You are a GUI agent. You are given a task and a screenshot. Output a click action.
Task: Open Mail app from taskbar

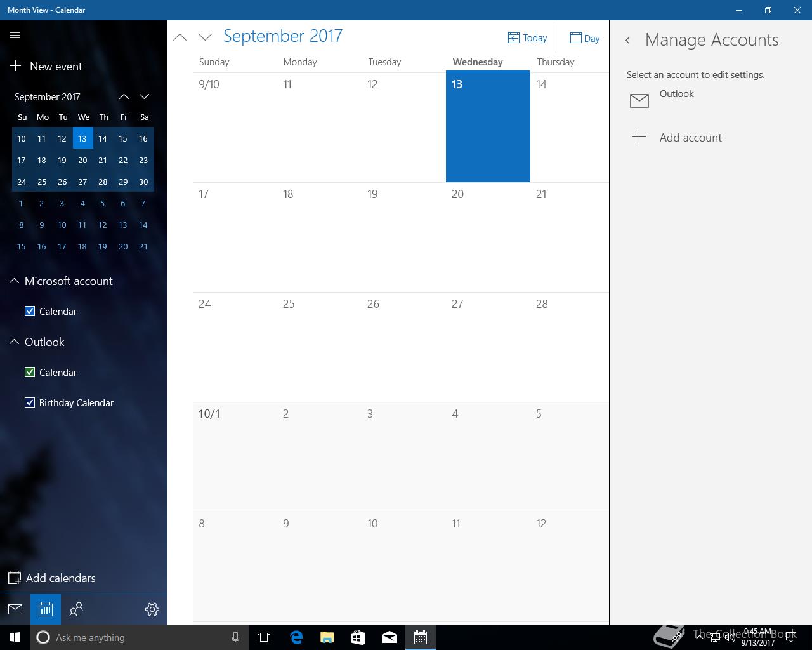pos(390,637)
